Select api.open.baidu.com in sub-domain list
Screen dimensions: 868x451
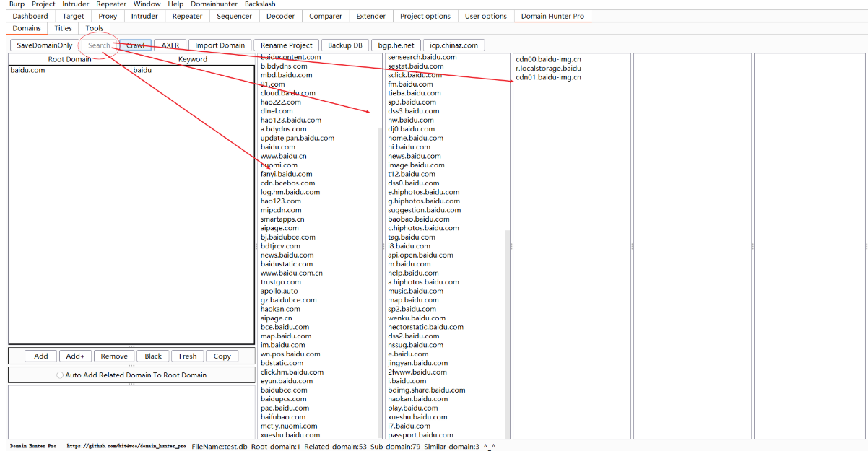coord(420,255)
